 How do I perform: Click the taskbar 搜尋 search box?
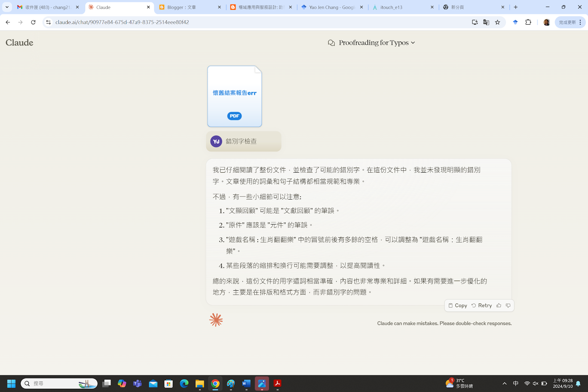click(x=59, y=384)
